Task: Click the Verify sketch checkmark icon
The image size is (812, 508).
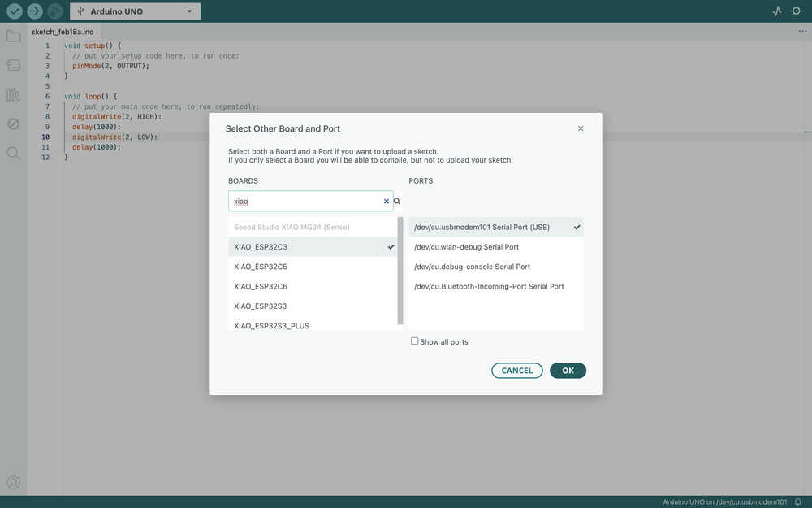Action: click(15, 11)
